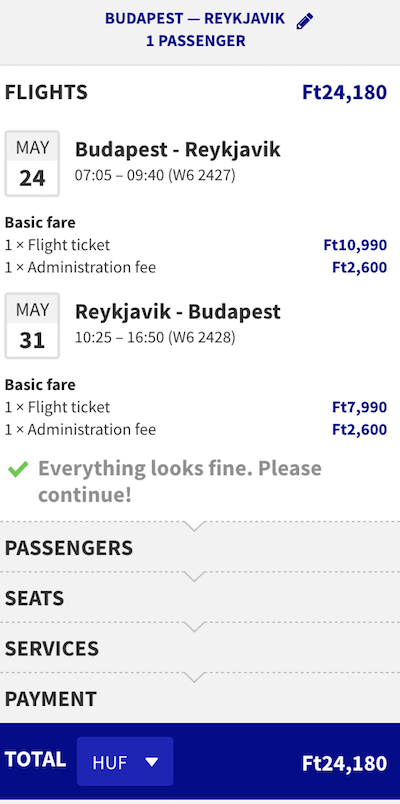Select the Budapest - Reykjavik outbound flight
The width and height of the screenshot is (400, 804).
[177, 150]
